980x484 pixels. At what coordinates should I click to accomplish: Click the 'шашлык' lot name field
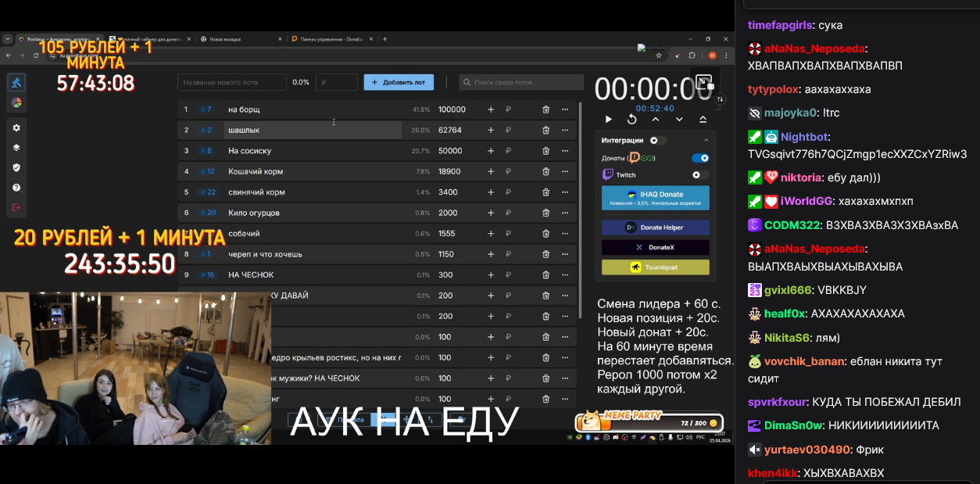[x=313, y=130]
